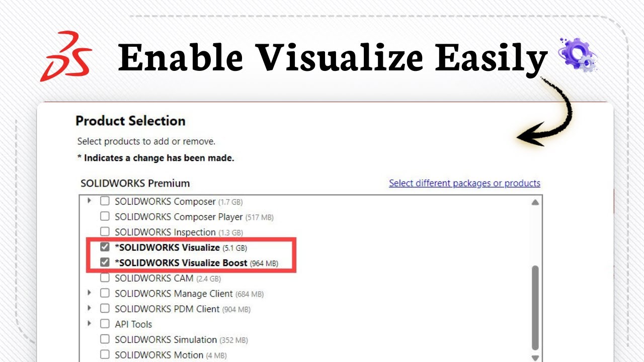The width and height of the screenshot is (644, 362).
Task: Click the 'SOLIDWORKS CAM' label text
Action: pyautogui.click(x=153, y=278)
